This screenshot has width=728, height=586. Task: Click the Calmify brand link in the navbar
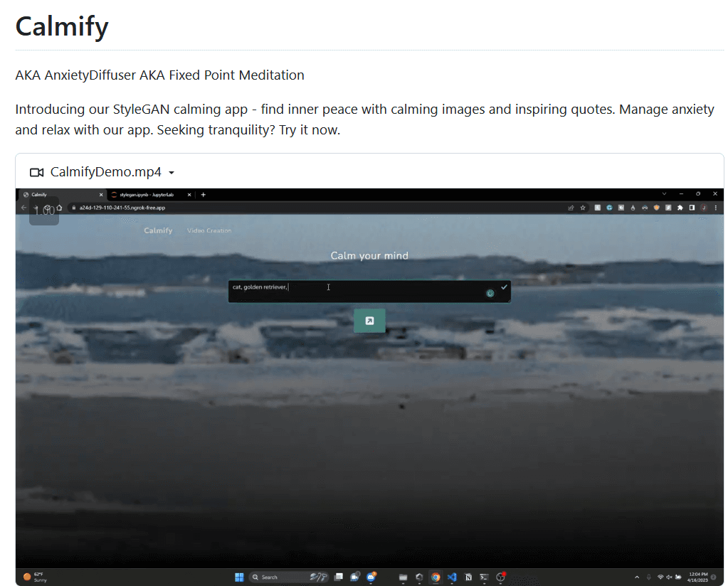[x=158, y=230]
